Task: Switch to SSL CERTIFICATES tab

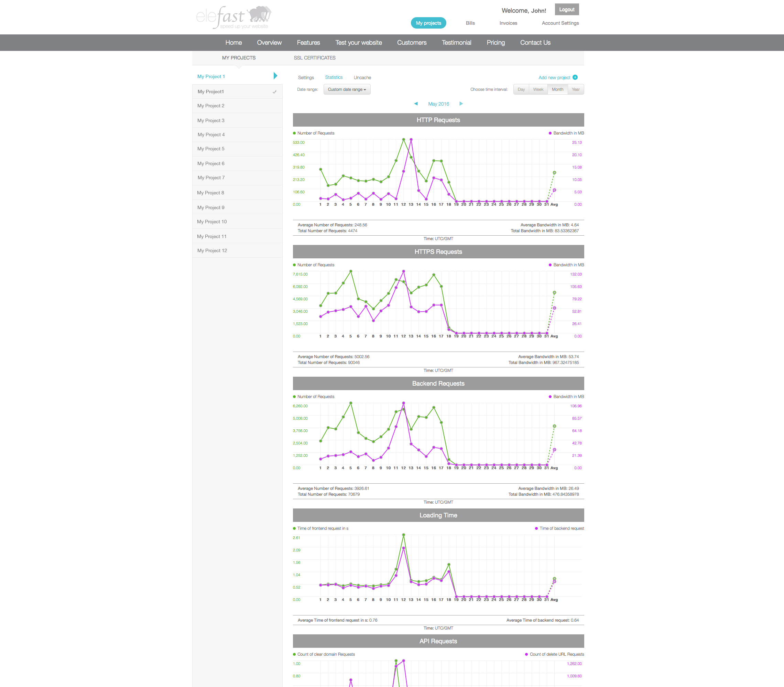Action: coord(314,58)
